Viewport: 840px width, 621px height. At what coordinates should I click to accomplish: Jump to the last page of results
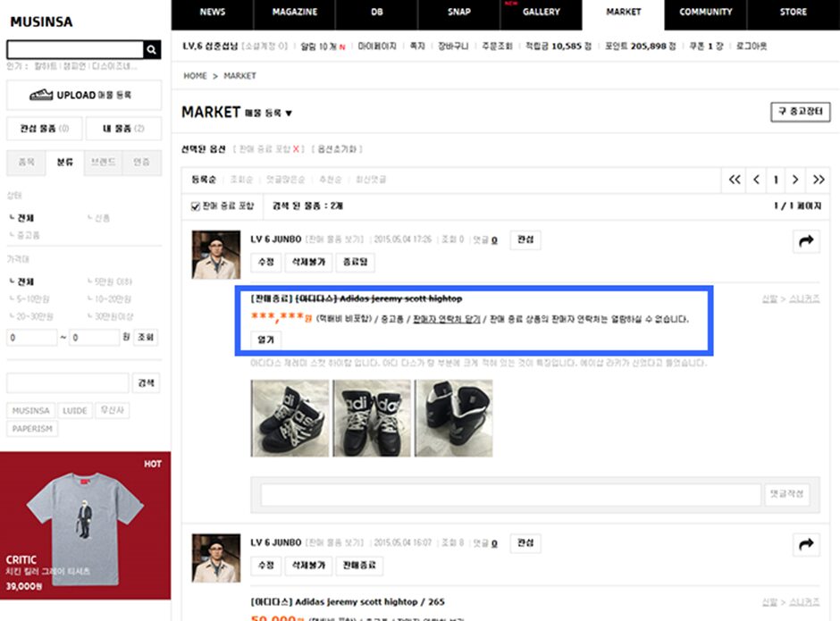[818, 180]
